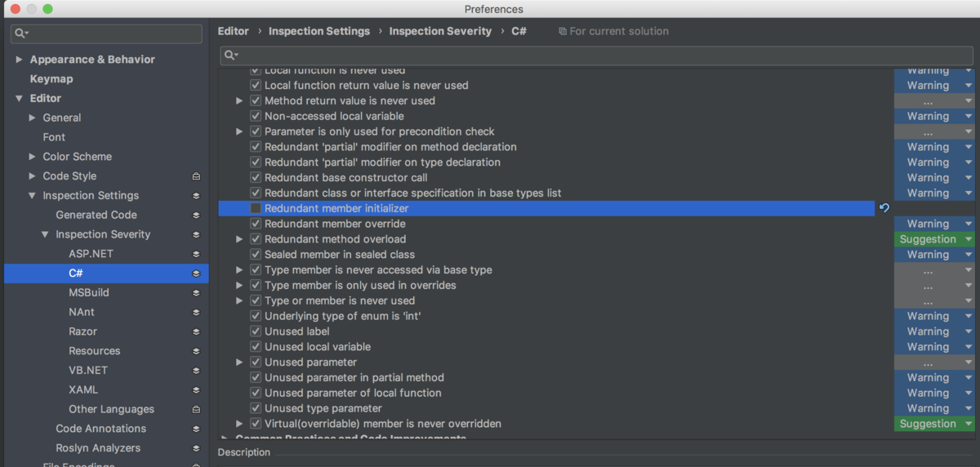This screenshot has height=467, width=980.
Task: Expand Appearance & Behavior section
Action: 20,60
